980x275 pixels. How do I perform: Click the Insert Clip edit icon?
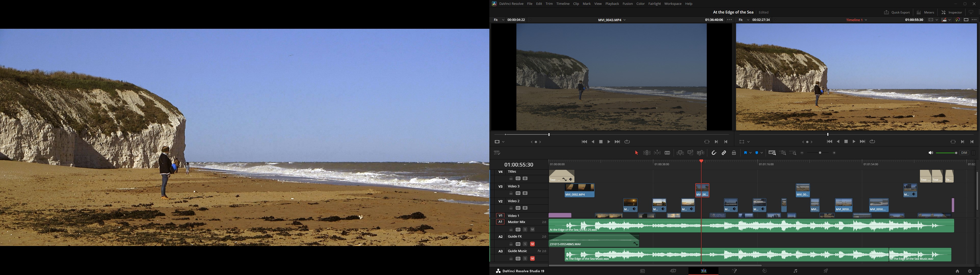pyautogui.click(x=680, y=153)
